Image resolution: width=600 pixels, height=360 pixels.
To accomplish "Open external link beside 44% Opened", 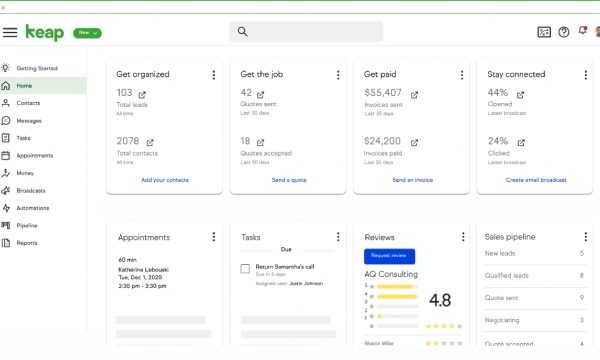I will (x=520, y=94).
